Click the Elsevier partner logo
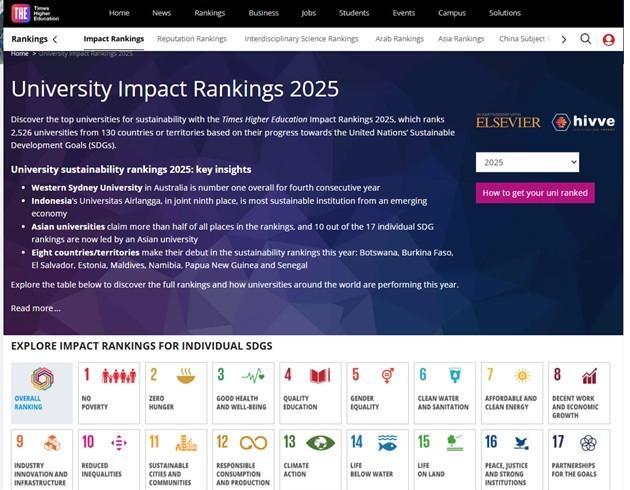Viewport: 630px width, 490px height. coord(508,122)
